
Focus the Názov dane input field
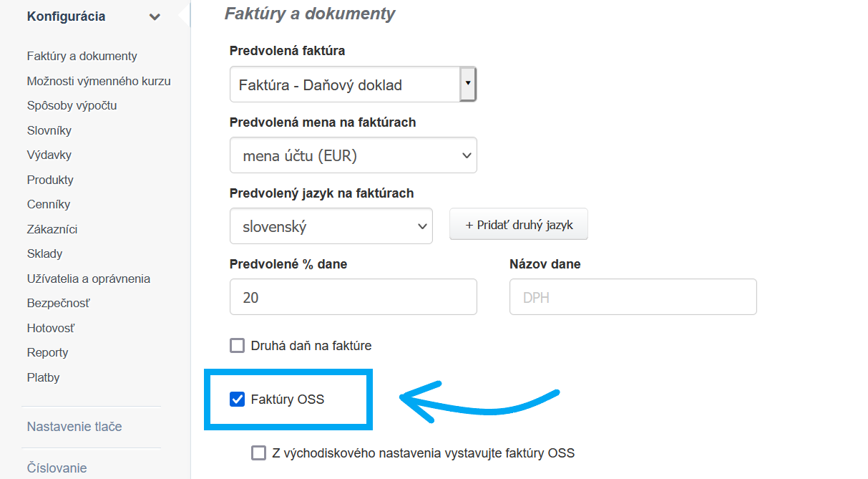(633, 297)
